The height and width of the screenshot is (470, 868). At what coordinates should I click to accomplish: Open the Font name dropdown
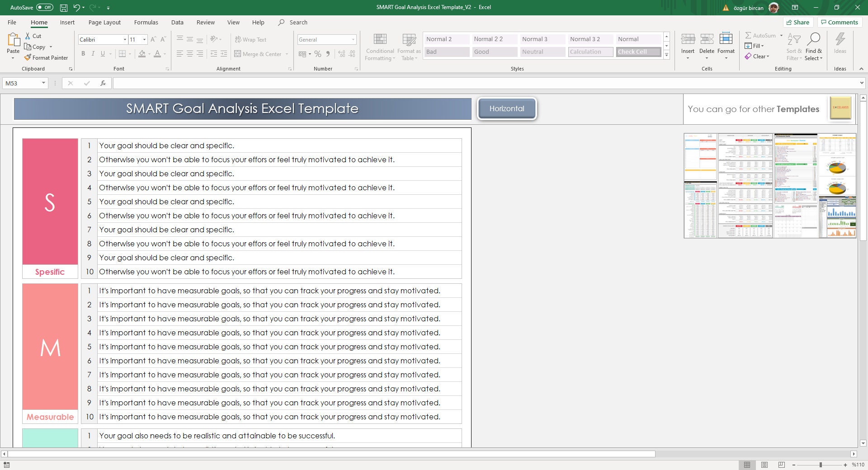point(125,40)
